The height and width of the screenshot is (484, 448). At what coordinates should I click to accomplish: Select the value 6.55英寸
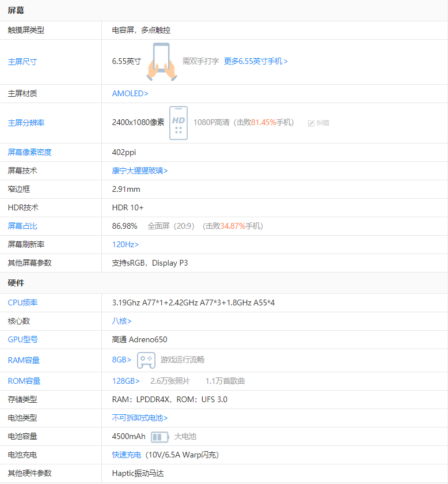pos(127,61)
